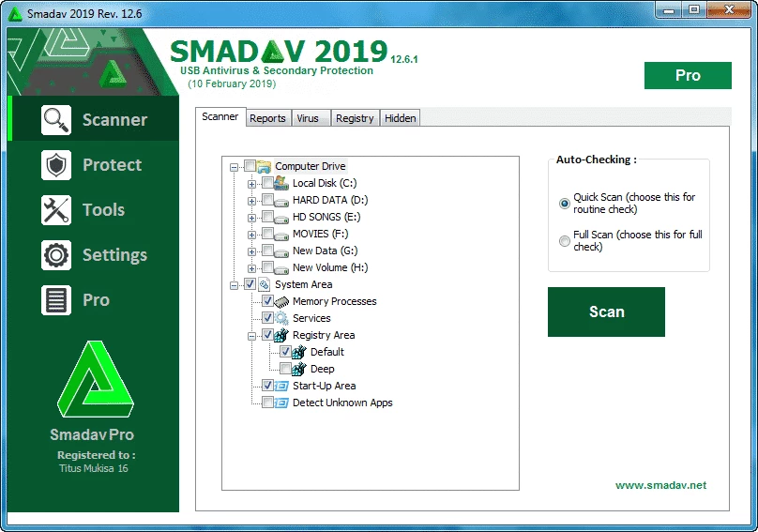Enable the Deep registry scan checkbox
The height and width of the screenshot is (532, 758).
[x=286, y=369]
